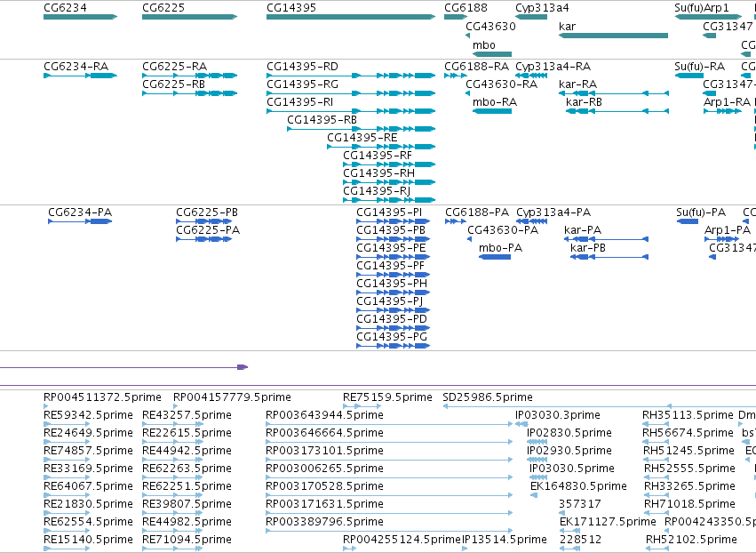Screen dimensions: 756x553
Task: Select EST EK164830.5prime
Action: pyautogui.click(x=578, y=486)
